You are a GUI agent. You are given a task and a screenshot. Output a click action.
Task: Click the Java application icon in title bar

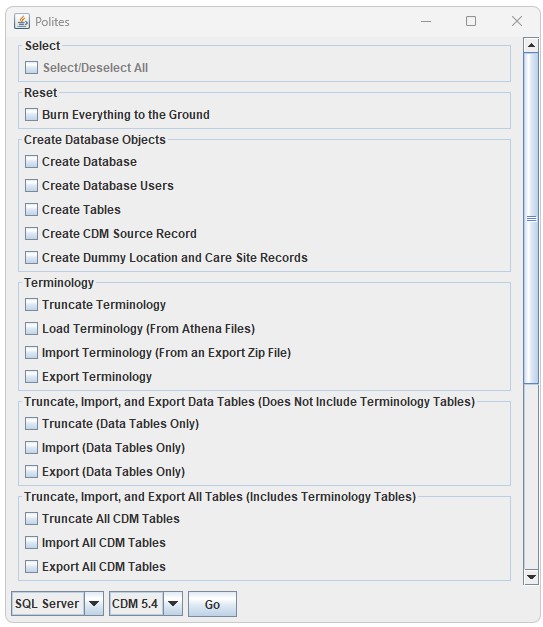(x=22, y=21)
